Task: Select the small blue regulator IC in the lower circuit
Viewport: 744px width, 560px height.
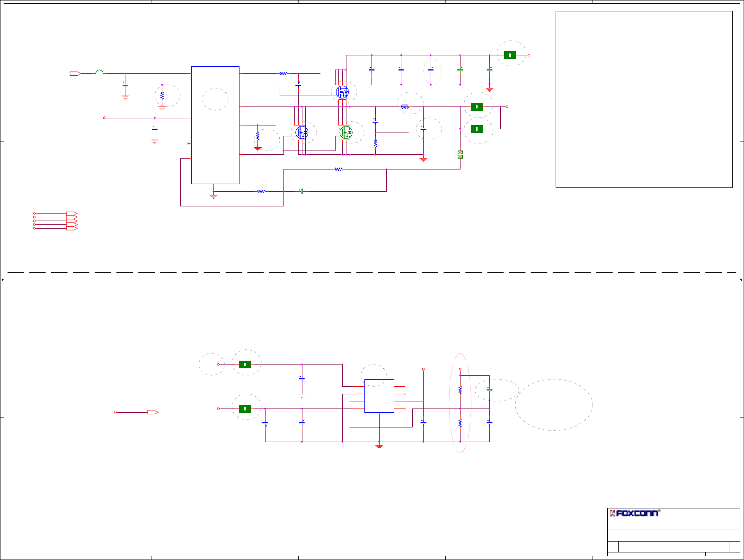Action: (379, 396)
